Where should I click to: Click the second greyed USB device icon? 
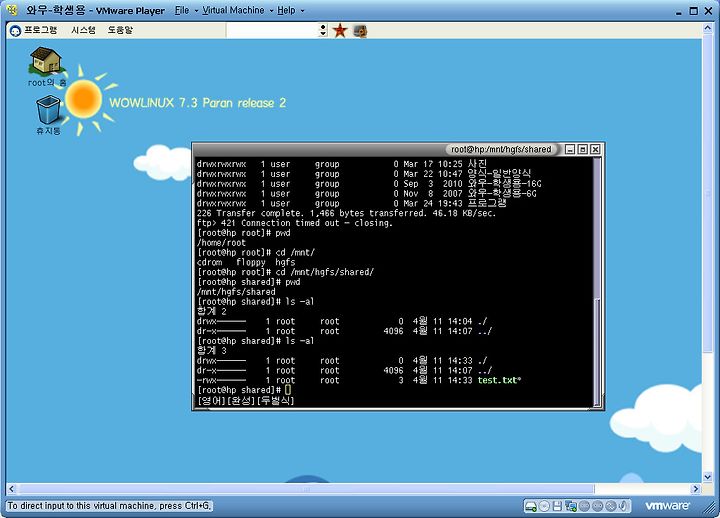597,506
